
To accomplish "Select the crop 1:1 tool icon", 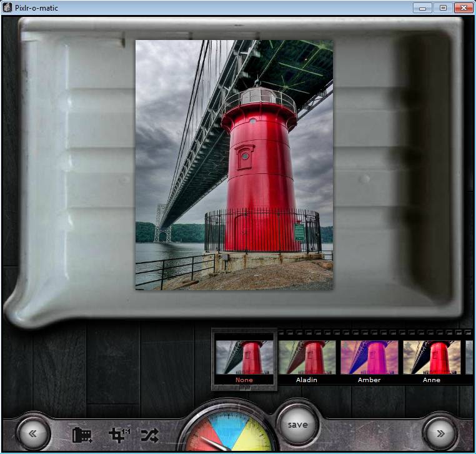I will [119, 435].
